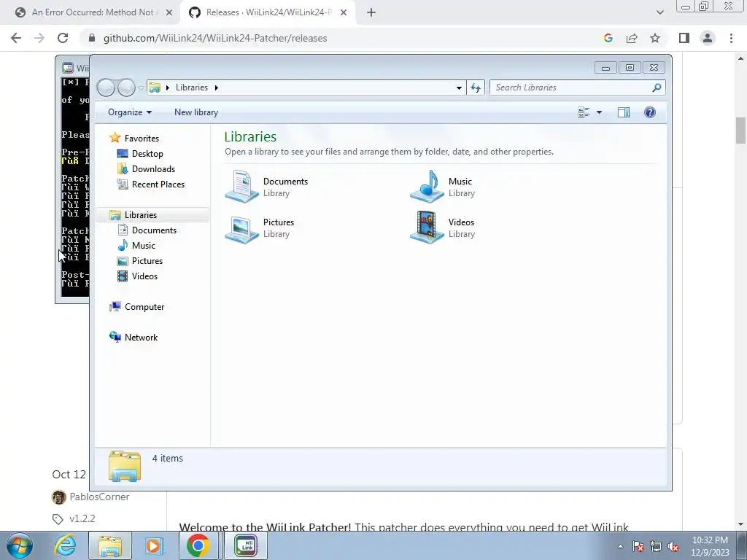Show hidden tray icons arrow
747x560 pixels.
click(x=620, y=546)
